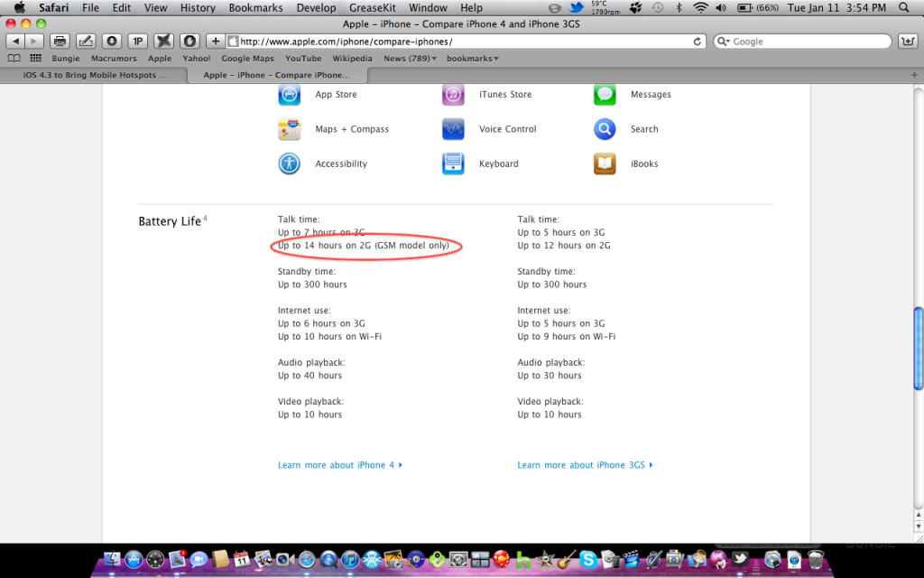
Task: Click the rightmost toolbar button next to Google search
Action: pos(908,42)
